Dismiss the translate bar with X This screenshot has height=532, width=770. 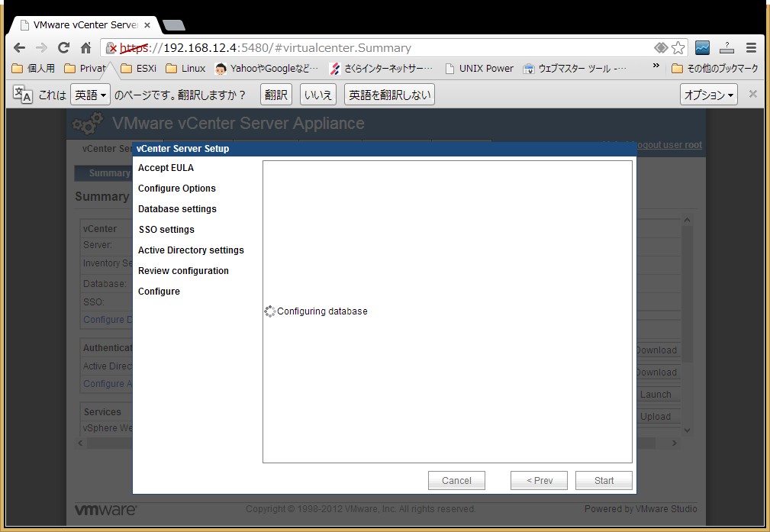pos(752,94)
